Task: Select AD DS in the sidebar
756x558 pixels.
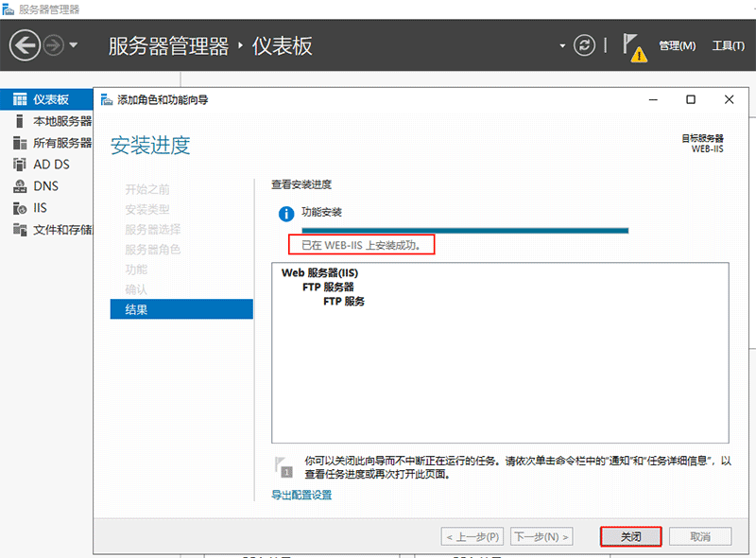Action: tap(42, 163)
